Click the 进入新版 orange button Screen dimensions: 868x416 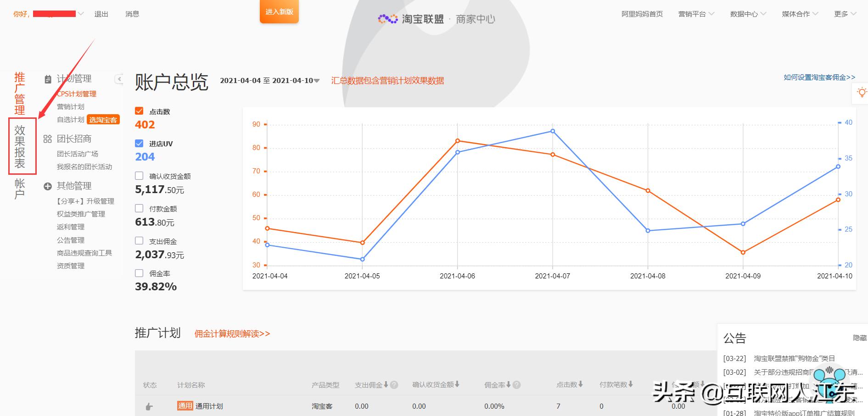coord(279,12)
